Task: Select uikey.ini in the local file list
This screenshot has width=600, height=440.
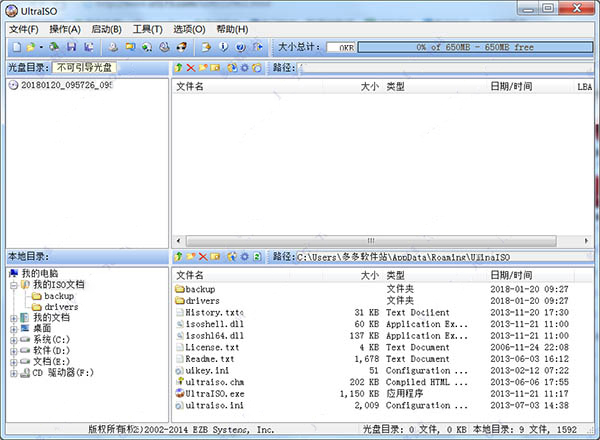Action: [207, 370]
